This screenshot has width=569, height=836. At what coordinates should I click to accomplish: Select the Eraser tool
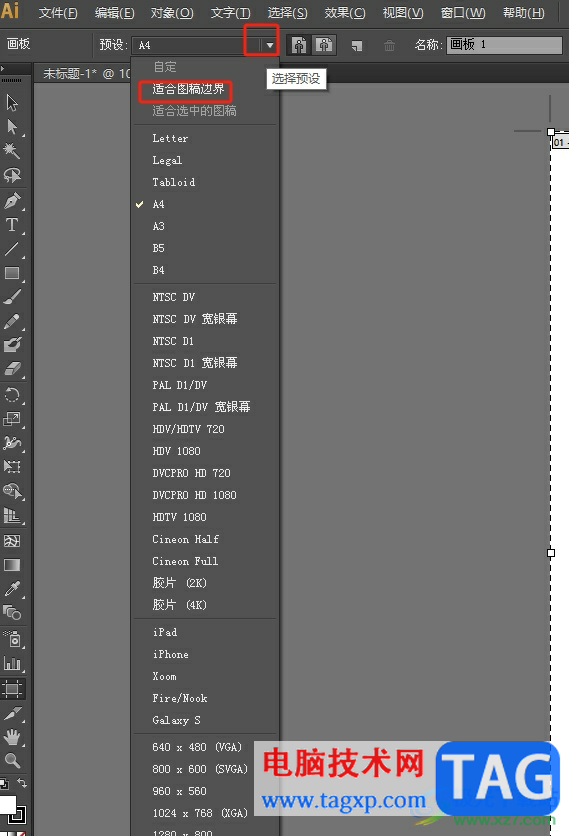(12, 368)
